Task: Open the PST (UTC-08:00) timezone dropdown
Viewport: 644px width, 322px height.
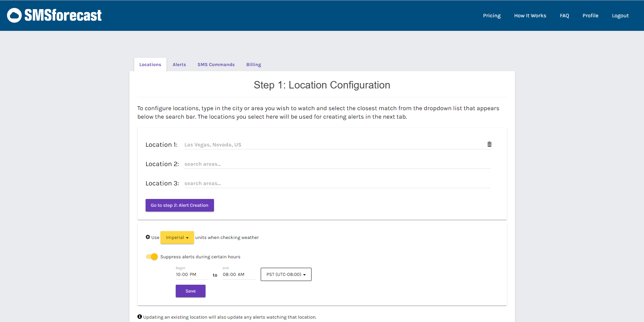Action: 286,275
